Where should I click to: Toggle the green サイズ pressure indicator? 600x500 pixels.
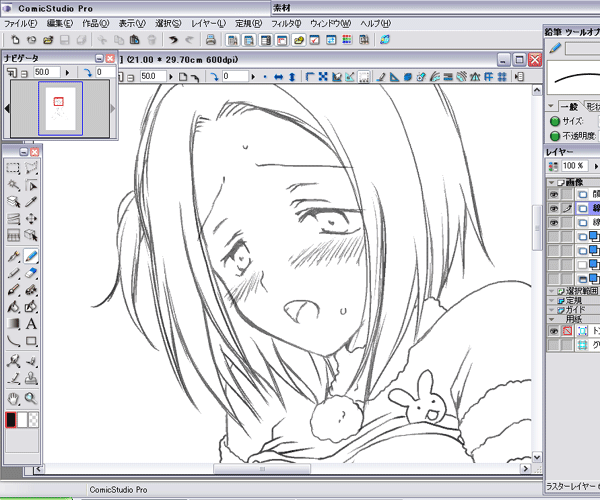point(554,121)
